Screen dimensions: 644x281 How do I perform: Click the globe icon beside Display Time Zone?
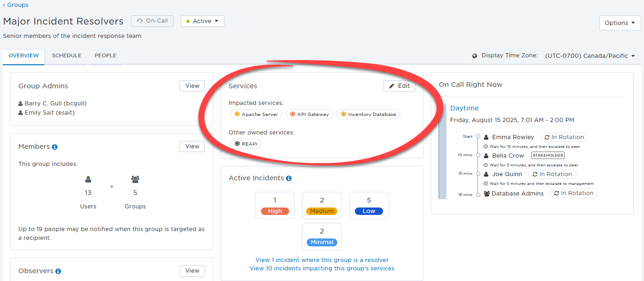pyautogui.click(x=475, y=55)
